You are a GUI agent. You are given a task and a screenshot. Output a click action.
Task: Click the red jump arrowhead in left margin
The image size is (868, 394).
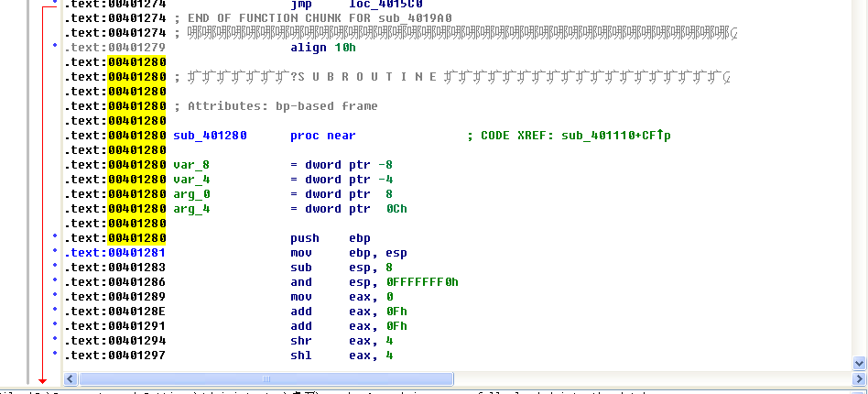[42, 379]
